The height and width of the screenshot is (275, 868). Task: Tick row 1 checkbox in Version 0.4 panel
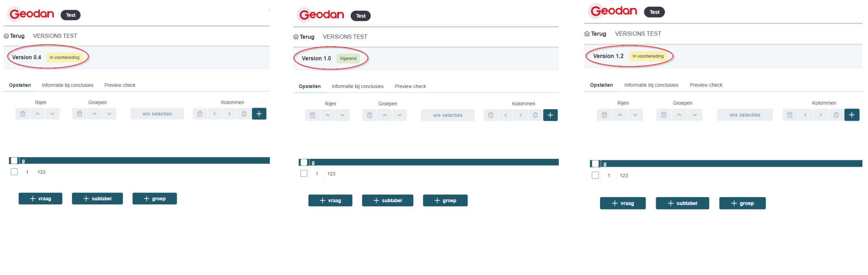[14, 172]
